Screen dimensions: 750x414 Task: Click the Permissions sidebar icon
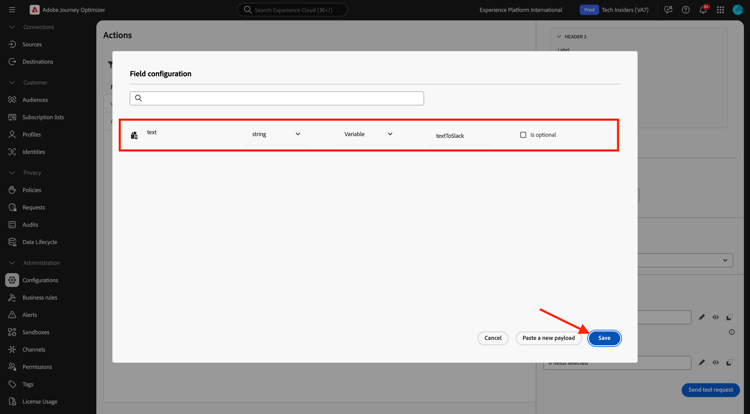tap(12, 367)
